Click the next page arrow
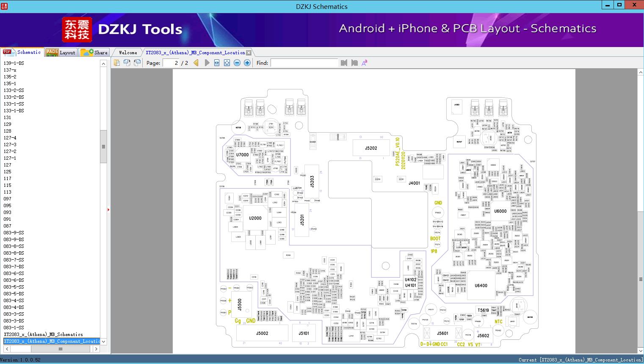644x364 pixels. pos(207,63)
